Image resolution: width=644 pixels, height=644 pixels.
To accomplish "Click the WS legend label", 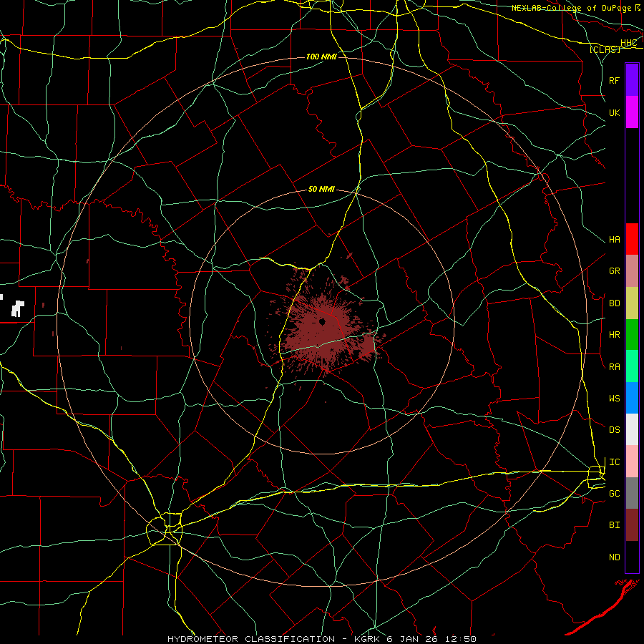I will click(615, 399).
